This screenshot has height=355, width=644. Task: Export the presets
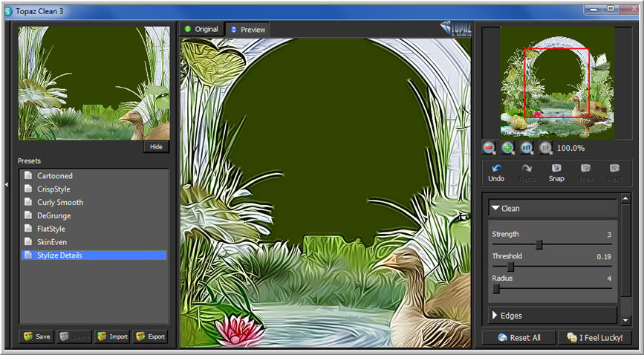pyautogui.click(x=150, y=336)
